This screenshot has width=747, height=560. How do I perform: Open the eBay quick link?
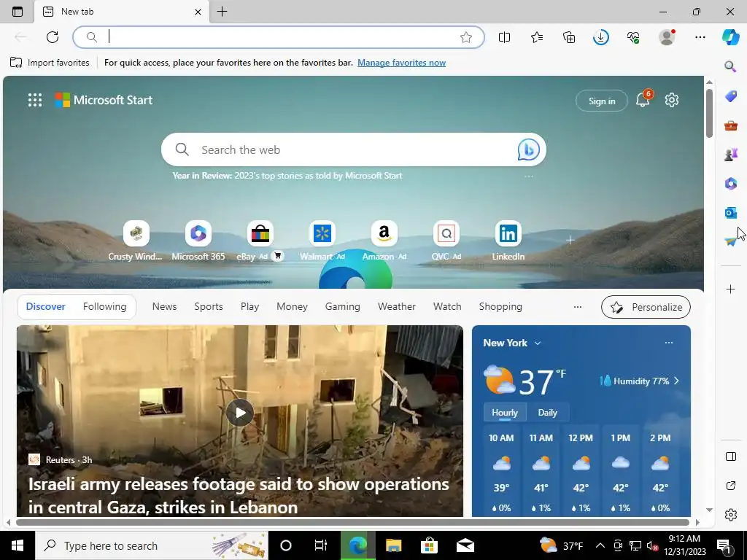260,241
